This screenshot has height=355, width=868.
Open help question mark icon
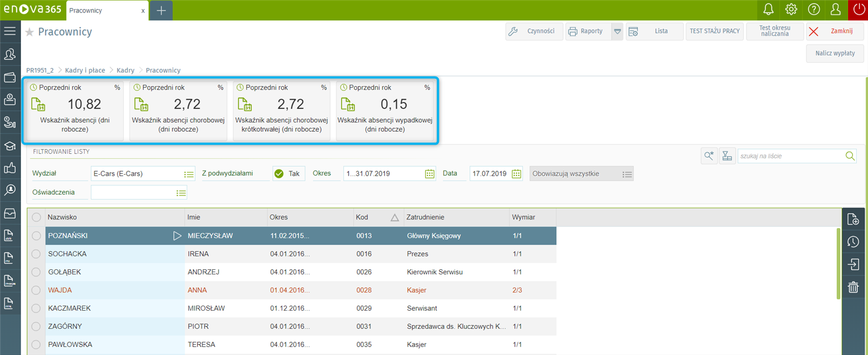814,10
